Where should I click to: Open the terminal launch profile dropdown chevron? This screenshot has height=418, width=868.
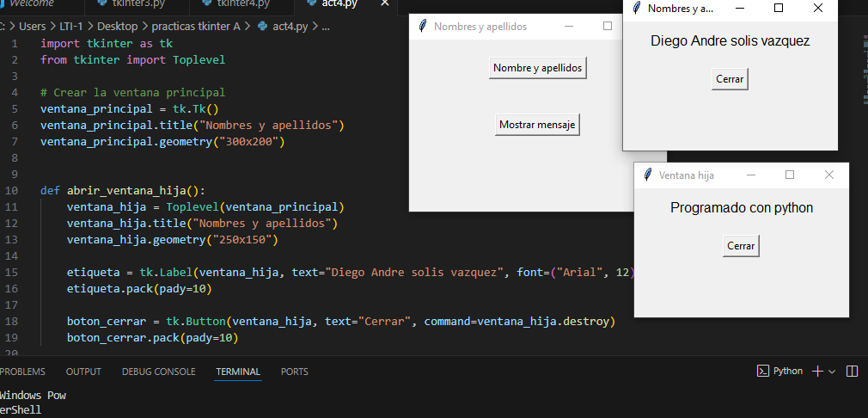[832, 372]
